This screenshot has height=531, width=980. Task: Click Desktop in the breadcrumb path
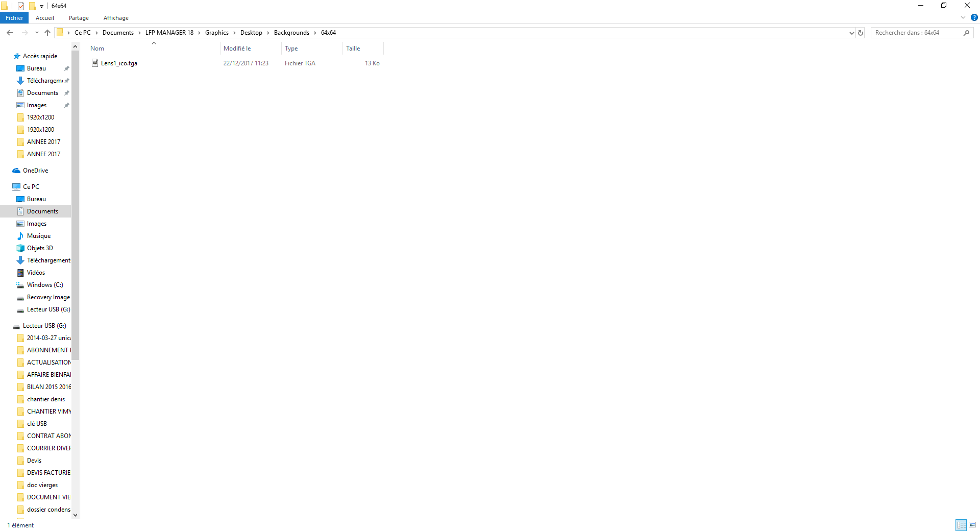coord(251,33)
